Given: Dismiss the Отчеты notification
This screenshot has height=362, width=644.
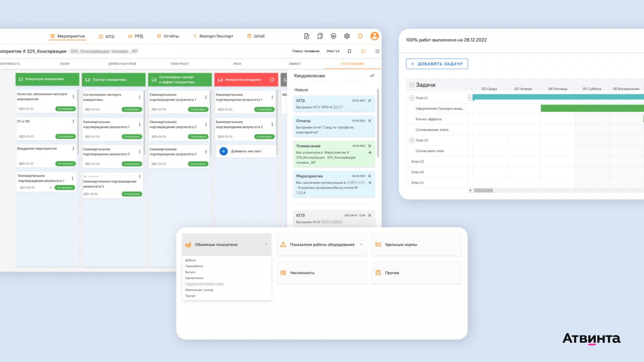Looking at the screenshot, I should pyautogui.click(x=370, y=121).
